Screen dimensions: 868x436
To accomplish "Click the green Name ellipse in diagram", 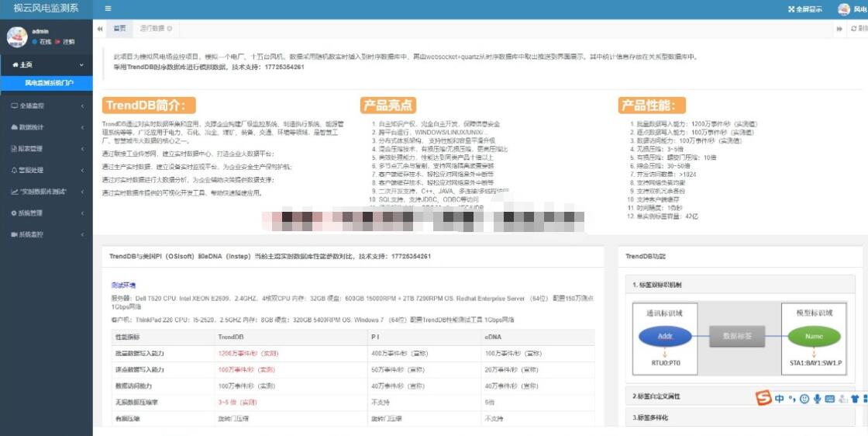I will [815, 336].
